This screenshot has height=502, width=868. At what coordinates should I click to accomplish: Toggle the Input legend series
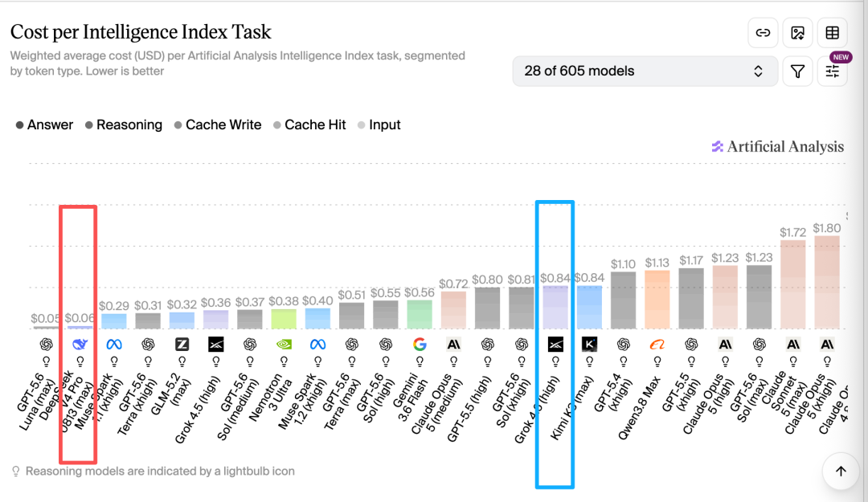click(x=379, y=125)
